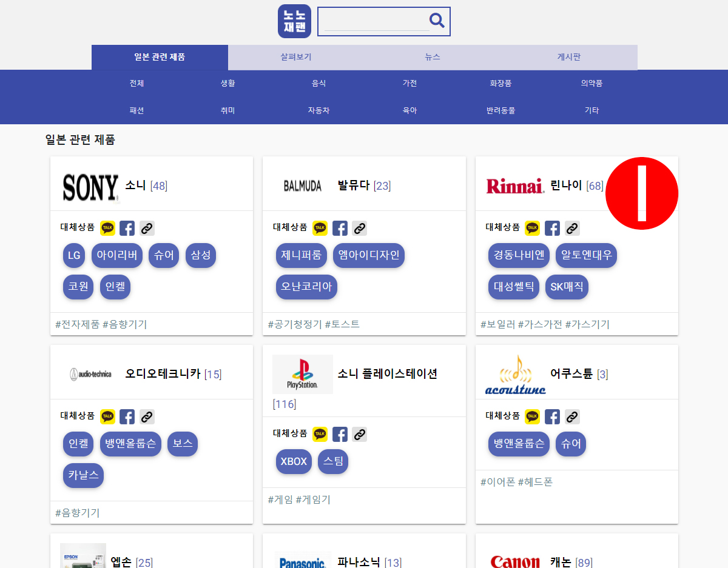Select the 육아 category
Image resolution: width=728 pixels, height=568 pixels.
pyautogui.click(x=409, y=110)
